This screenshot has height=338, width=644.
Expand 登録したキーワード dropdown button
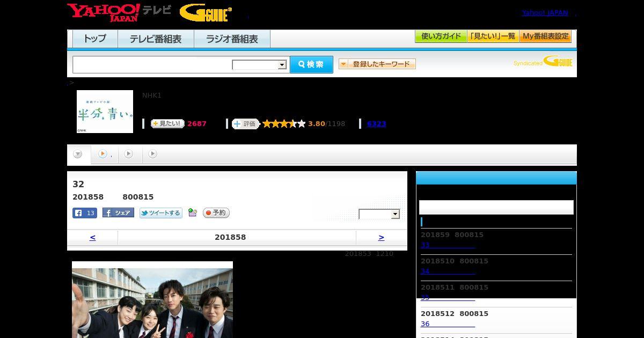tap(377, 64)
